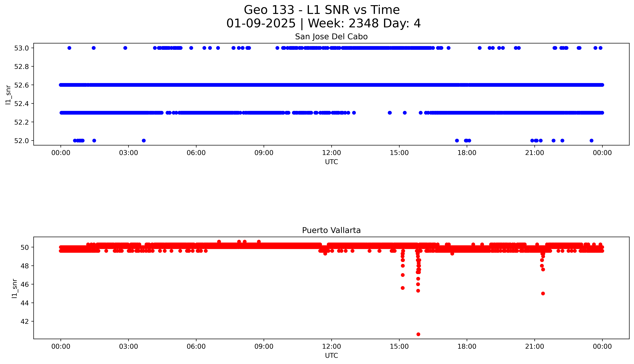The height and width of the screenshot is (364, 634).
Task: Select the 'San Jose Del Cabo' subplot title
Action: pyautogui.click(x=331, y=37)
